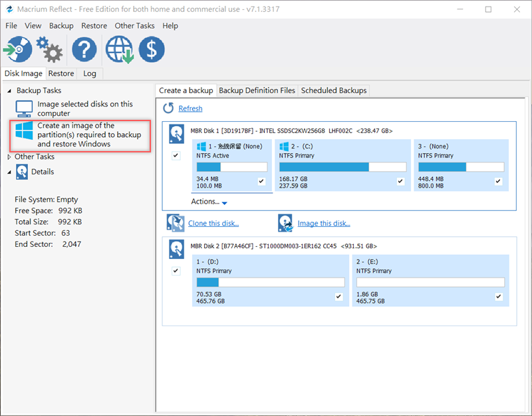
Task: Uncheck the C: partition checkbox
Action: click(x=400, y=181)
